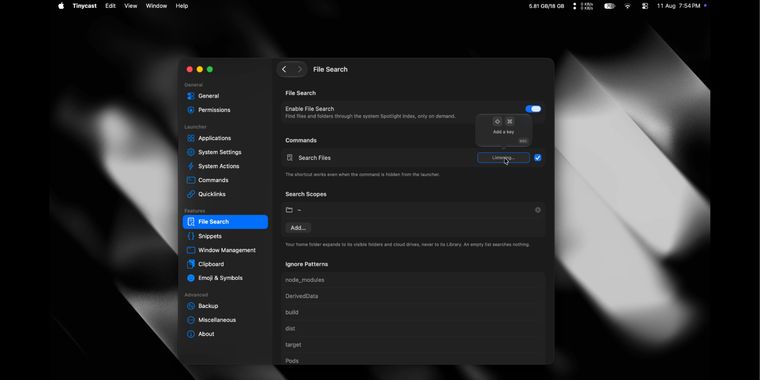760x380 pixels.
Task: Select the Clipboard icon in sidebar
Action: coord(191,264)
